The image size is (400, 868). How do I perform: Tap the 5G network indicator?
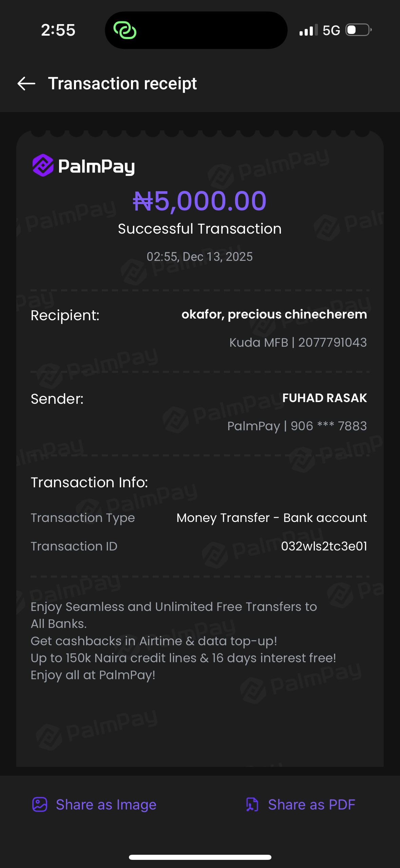point(331,31)
